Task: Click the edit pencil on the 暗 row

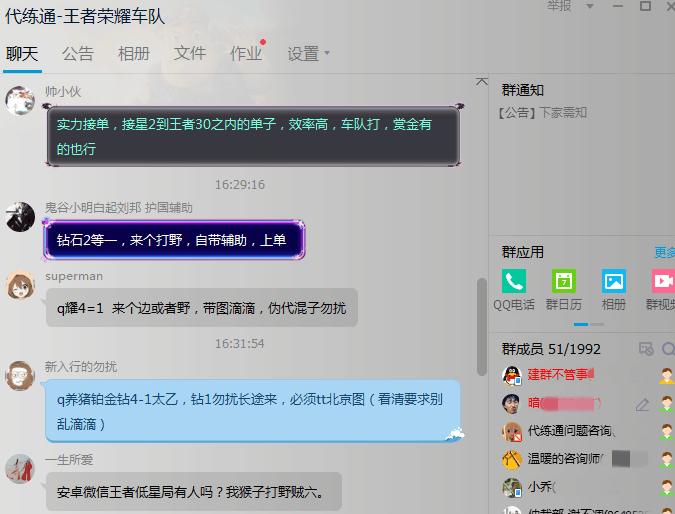Action: click(642, 404)
